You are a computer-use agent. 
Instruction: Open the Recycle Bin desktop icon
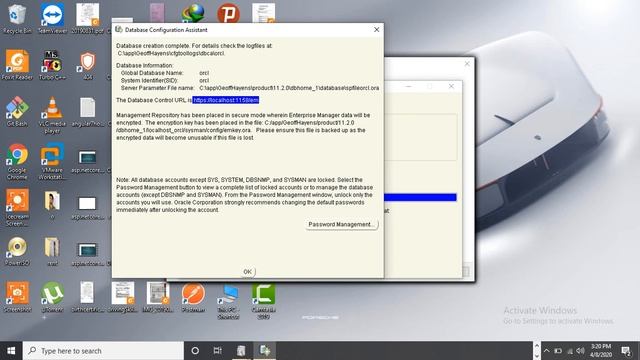tap(17, 18)
